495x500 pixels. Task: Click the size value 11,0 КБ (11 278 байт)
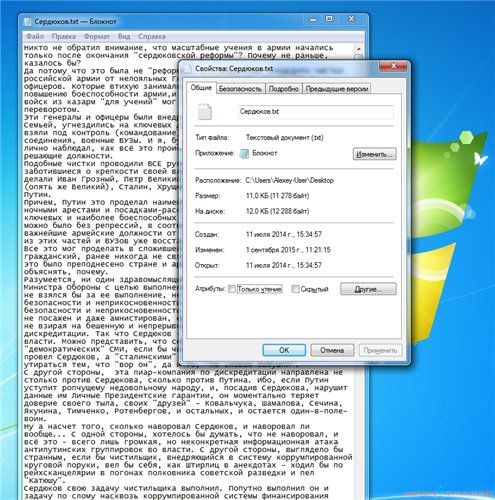click(277, 196)
